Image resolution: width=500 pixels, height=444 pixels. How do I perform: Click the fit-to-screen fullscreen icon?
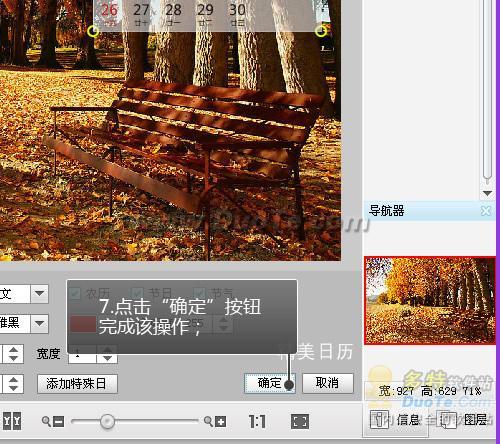300,421
